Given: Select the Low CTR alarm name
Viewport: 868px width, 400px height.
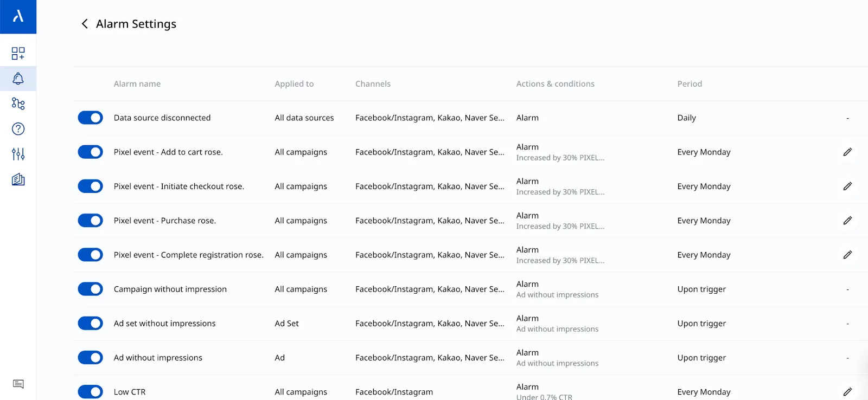Looking at the screenshot, I should coord(130,391).
